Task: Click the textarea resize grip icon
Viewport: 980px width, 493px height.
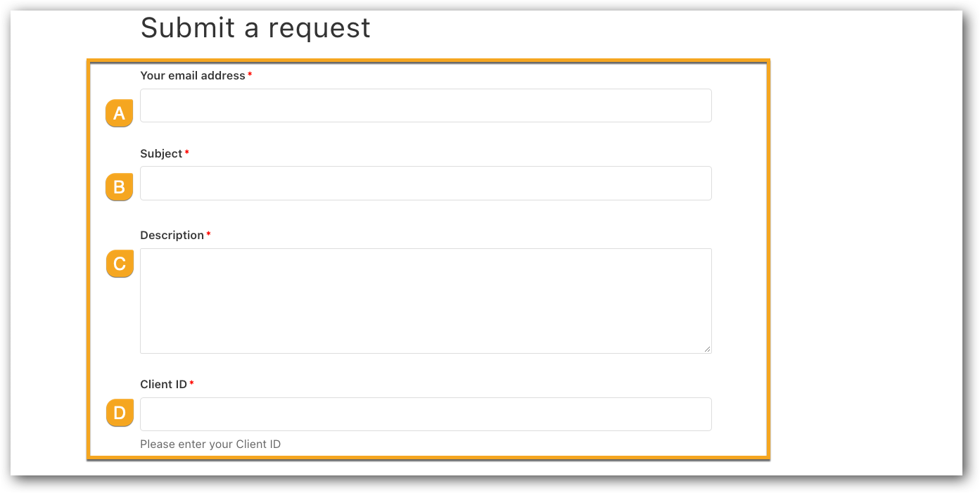Action: (x=707, y=349)
